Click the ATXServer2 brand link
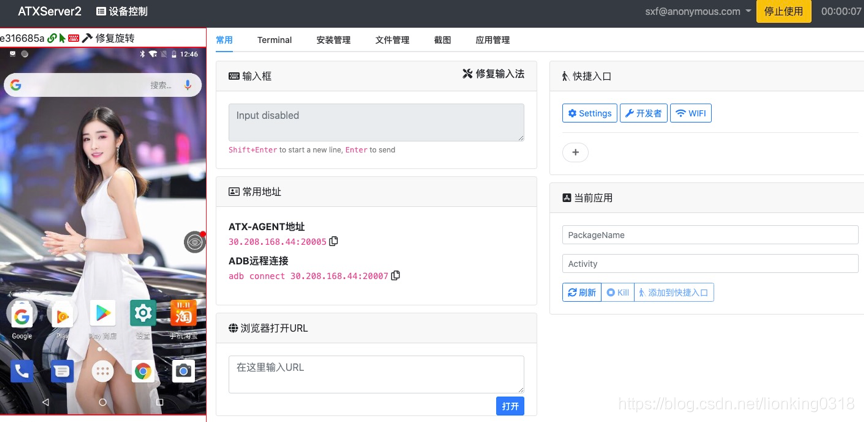This screenshot has height=422, width=864. (x=50, y=12)
